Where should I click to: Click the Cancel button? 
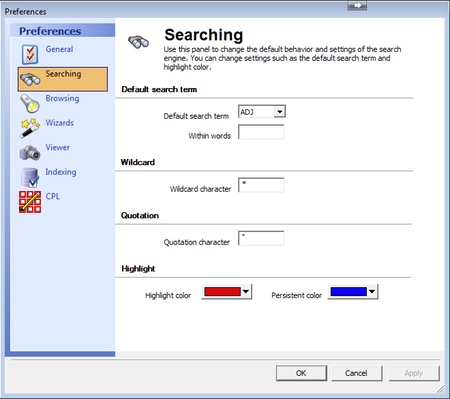[x=357, y=373]
